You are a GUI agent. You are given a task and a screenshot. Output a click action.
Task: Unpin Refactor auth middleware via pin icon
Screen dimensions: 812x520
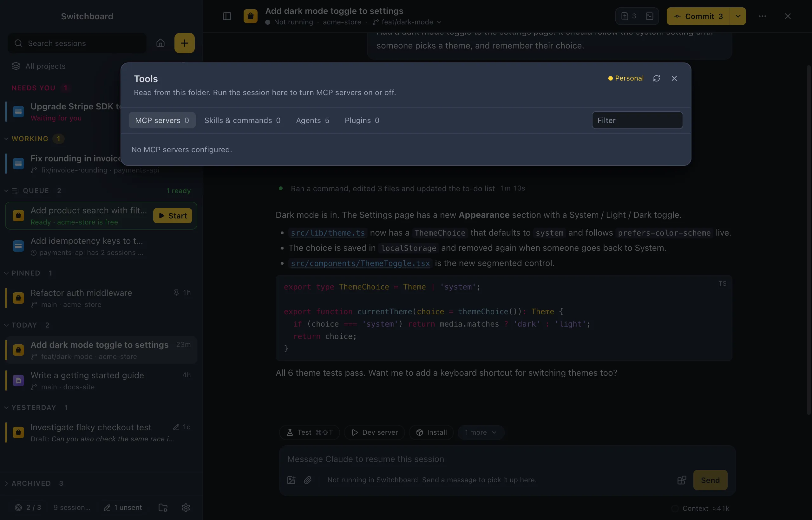pos(176,292)
